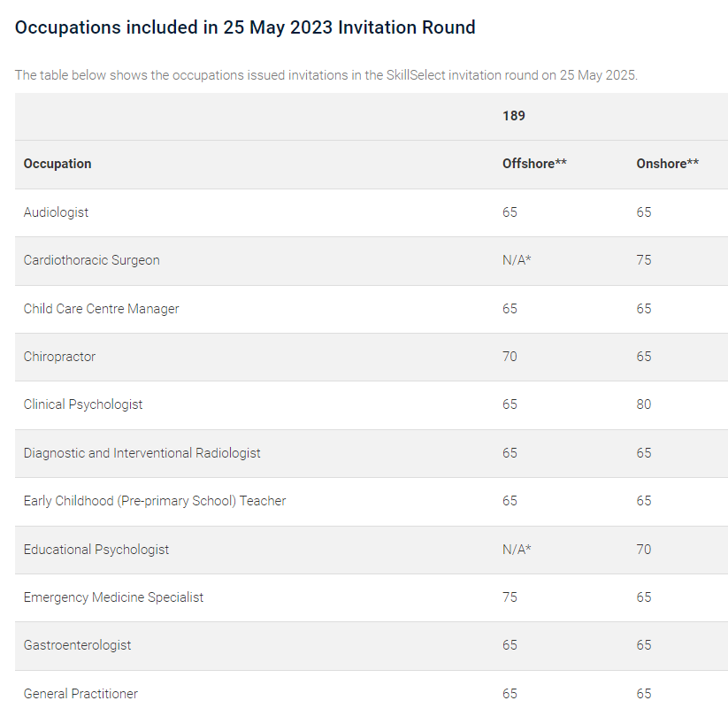Click the General Practitioner occupation
Viewport: 728px width, 716px height.
tap(81, 694)
